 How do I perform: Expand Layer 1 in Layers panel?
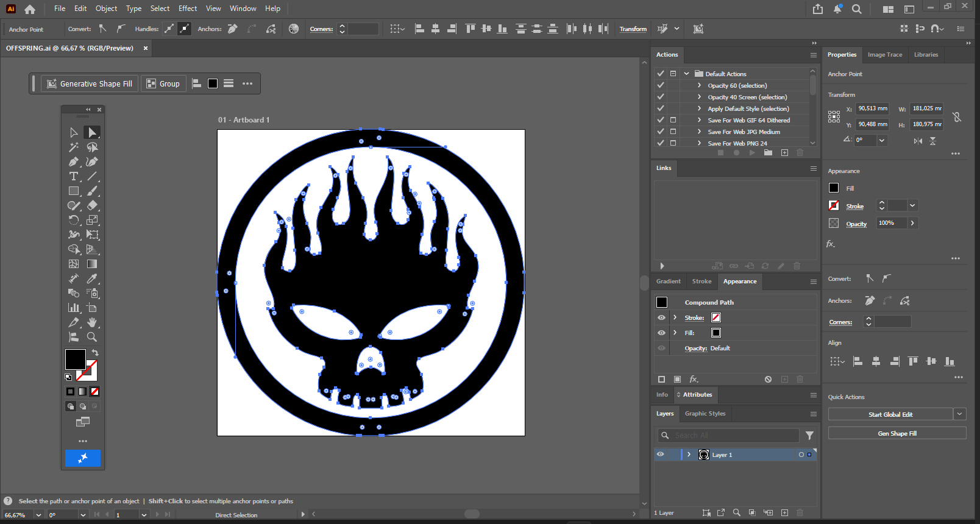click(689, 455)
